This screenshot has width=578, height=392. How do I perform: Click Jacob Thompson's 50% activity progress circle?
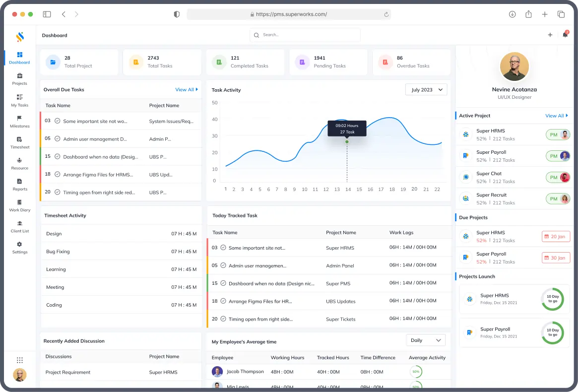(416, 371)
